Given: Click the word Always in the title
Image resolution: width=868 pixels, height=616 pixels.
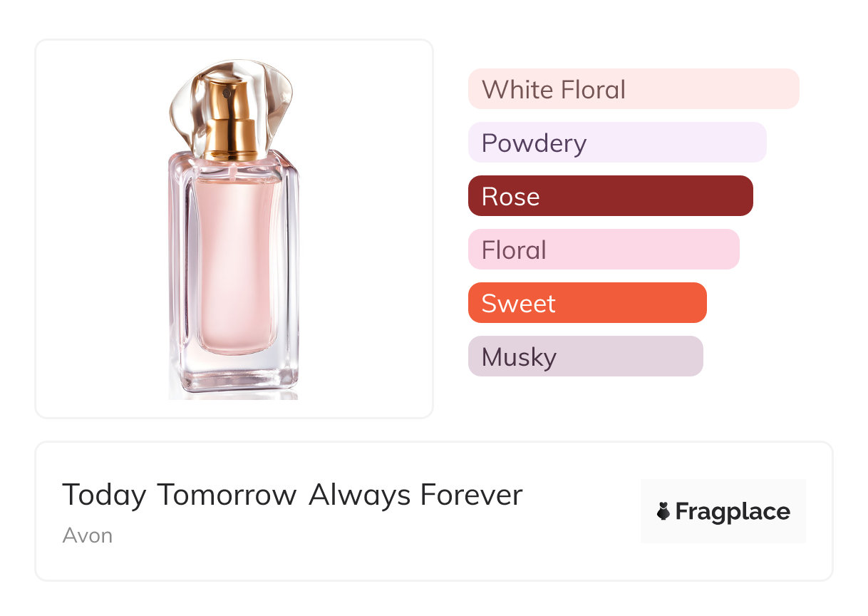Looking at the screenshot, I should [x=360, y=495].
